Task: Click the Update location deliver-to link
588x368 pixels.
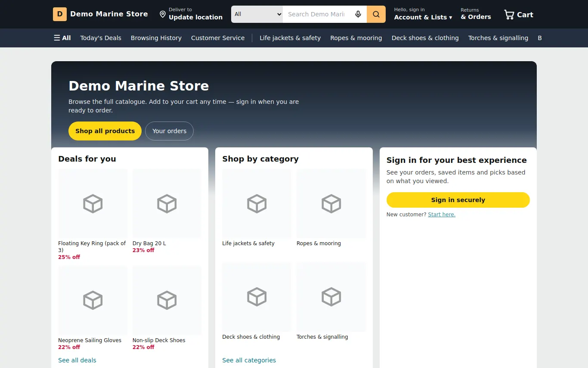Action: pos(191,14)
